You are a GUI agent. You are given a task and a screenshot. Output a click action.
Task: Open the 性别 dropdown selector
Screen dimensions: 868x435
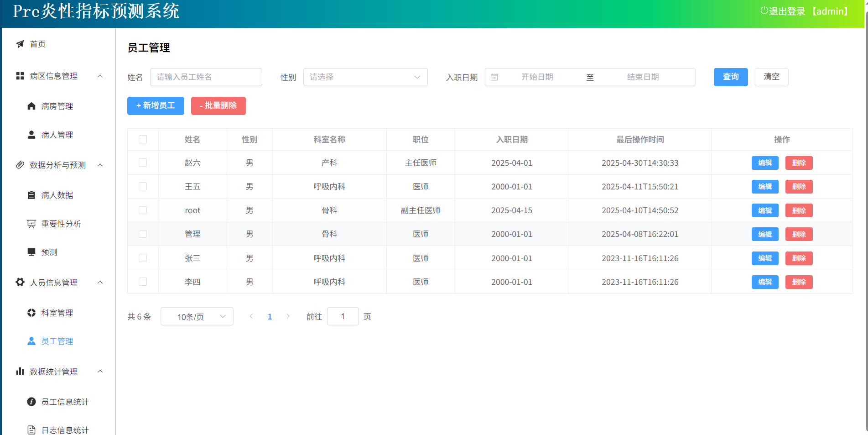pos(365,77)
